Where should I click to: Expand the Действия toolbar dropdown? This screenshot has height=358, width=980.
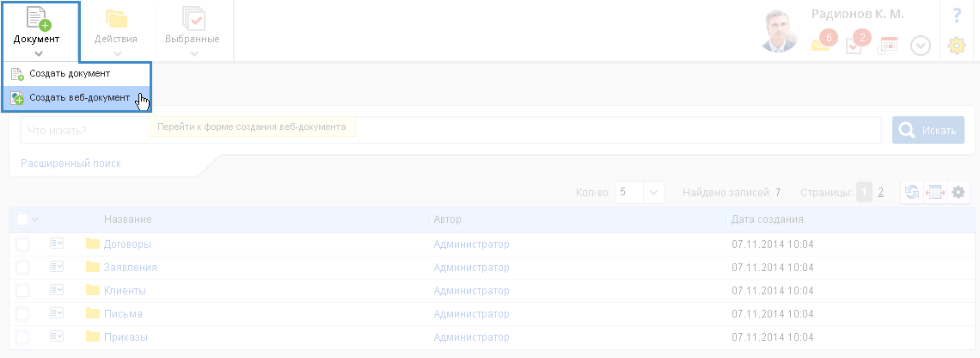click(115, 39)
